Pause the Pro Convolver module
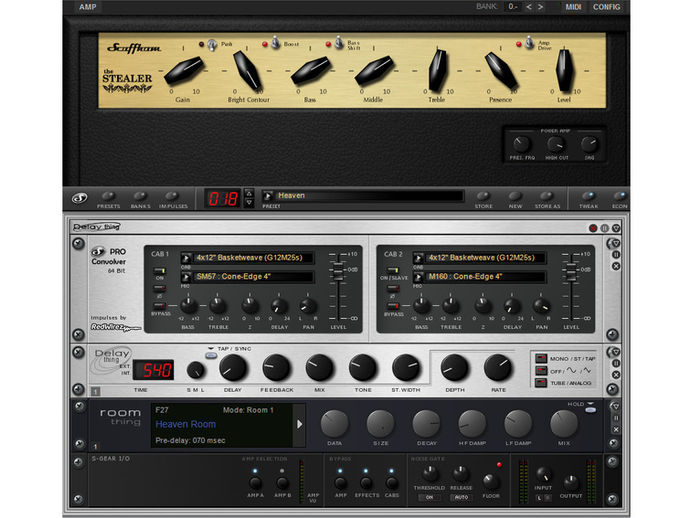 (x=616, y=255)
